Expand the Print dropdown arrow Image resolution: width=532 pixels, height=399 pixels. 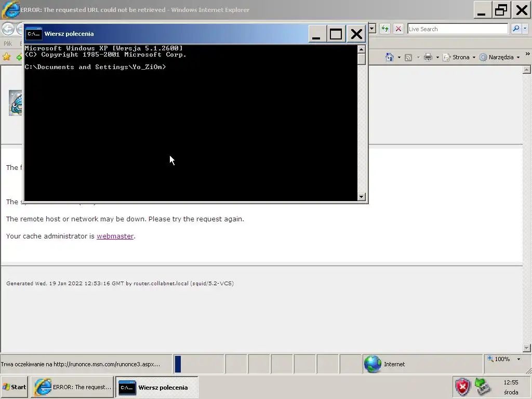tap(437, 57)
